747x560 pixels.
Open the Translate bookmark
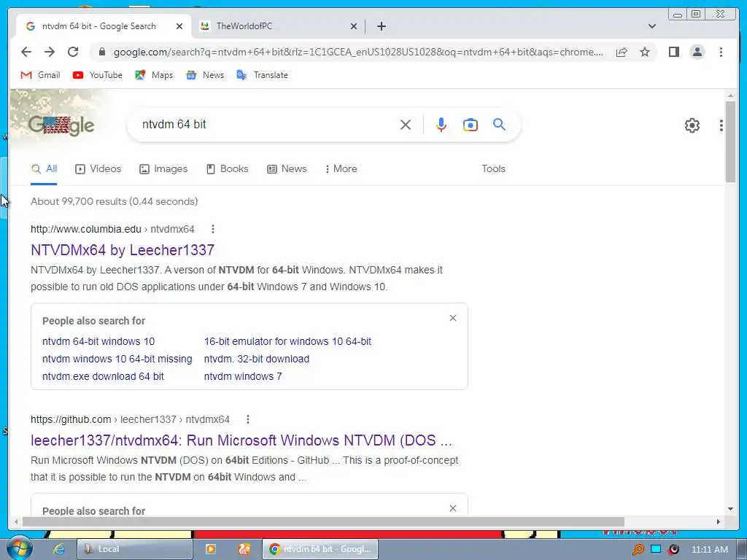point(263,75)
